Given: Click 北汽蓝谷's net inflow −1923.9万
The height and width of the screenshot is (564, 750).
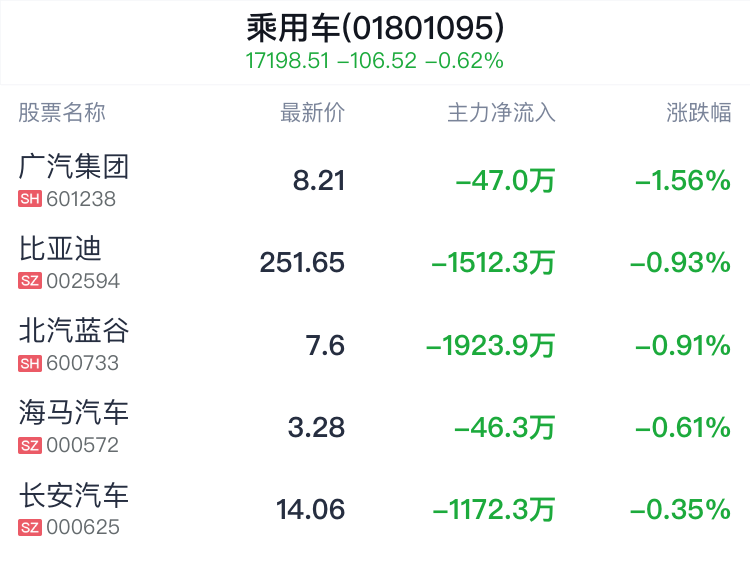Looking at the screenshot, I should [490, 346].
